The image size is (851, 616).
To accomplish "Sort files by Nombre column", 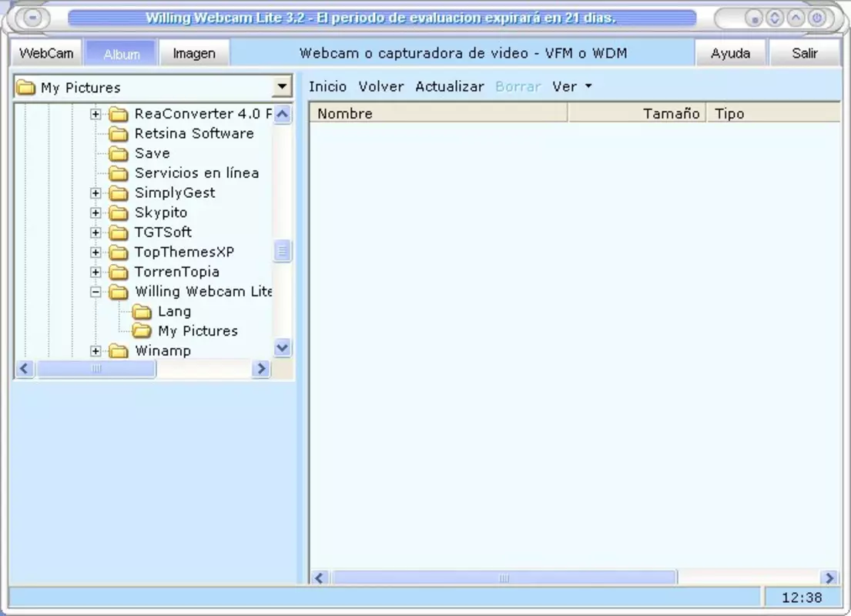I will tap(438, 113).
